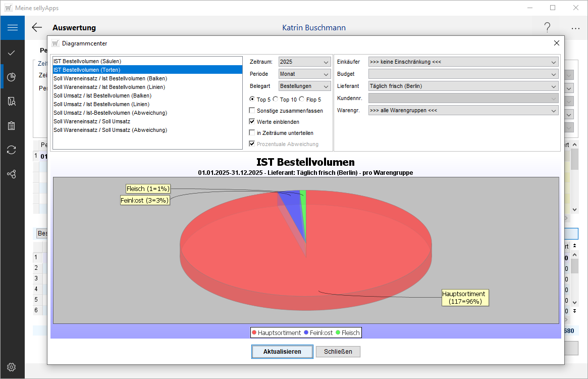588x379 pixels.
Task: Click the question mark help icon
Action: pyautogui.click(x=547, y=28)
